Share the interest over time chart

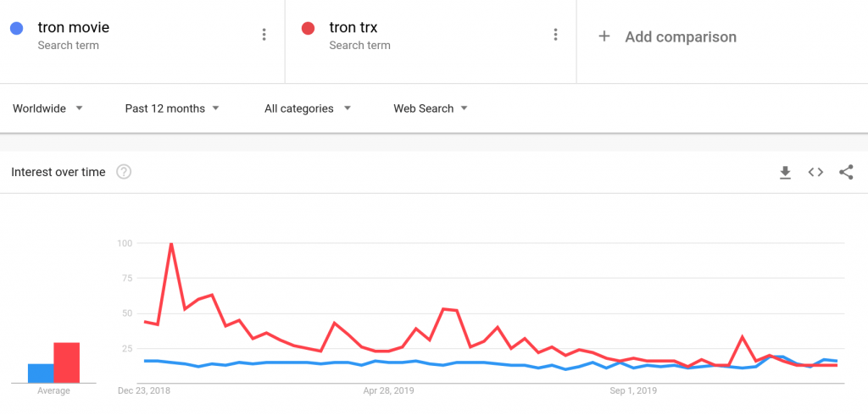846,172
